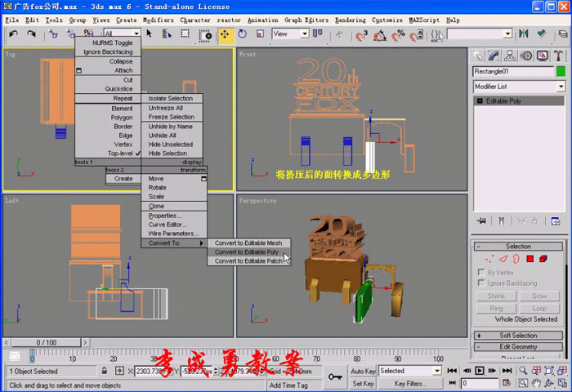Screen dimensions: 572x392
Task: Click the Undo arrow icon
Action: (14, 34)
